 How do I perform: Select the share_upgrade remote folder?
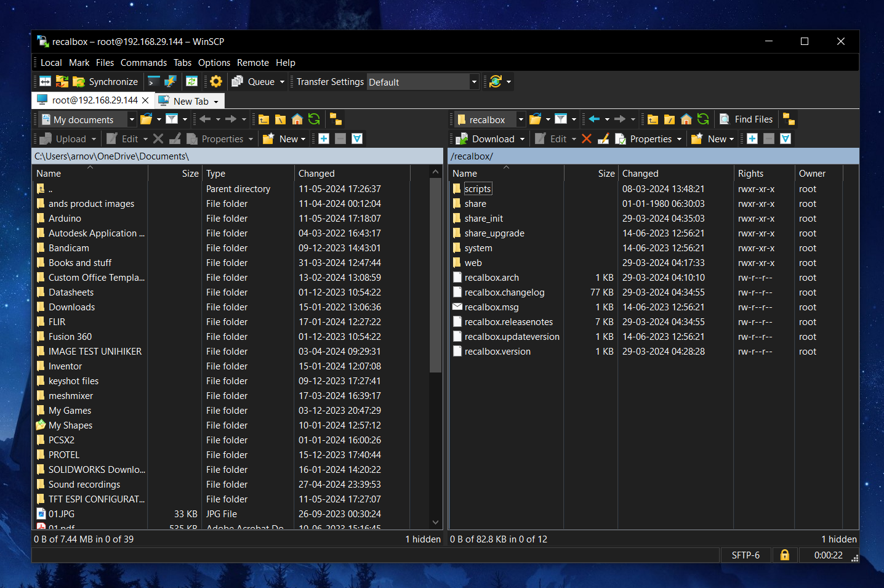point(494,233)
